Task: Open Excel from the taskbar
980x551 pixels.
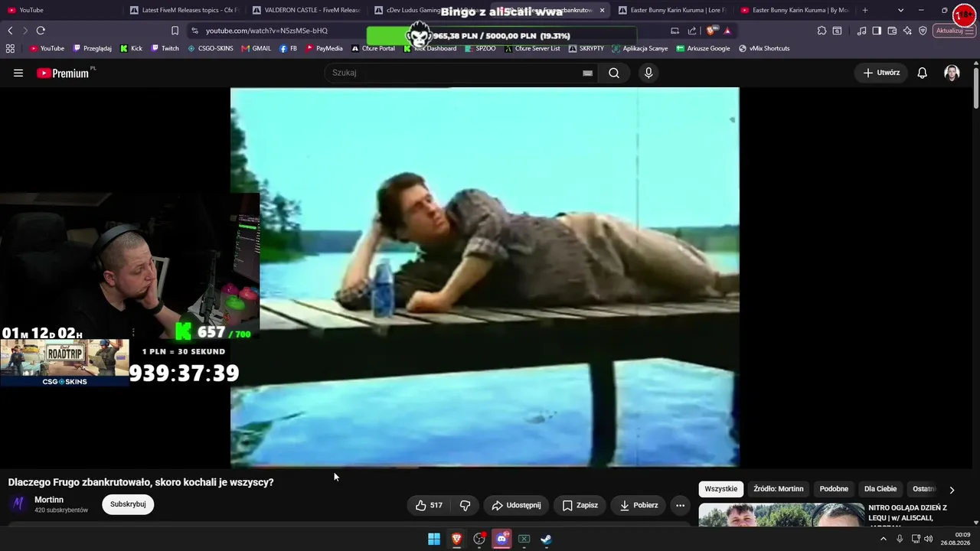Action: click(524, 539)
